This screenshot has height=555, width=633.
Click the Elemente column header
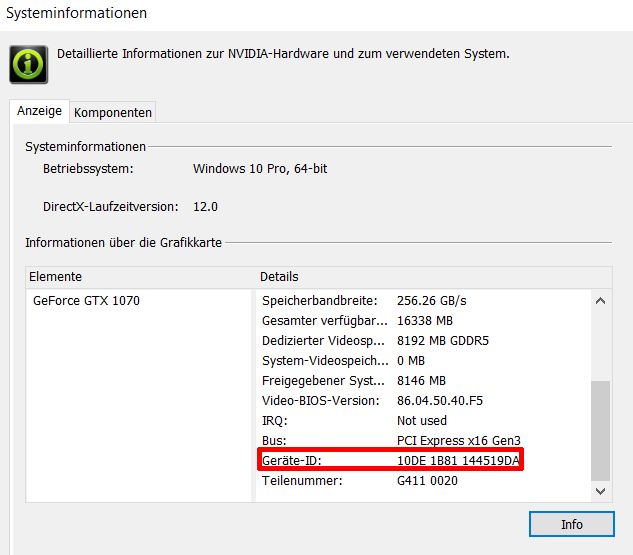[x=140, y=277]
